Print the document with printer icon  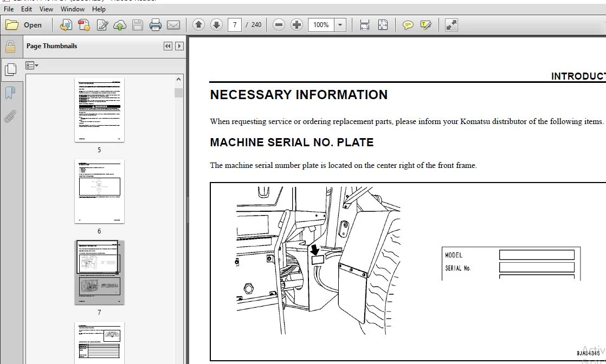click(156, 25)
